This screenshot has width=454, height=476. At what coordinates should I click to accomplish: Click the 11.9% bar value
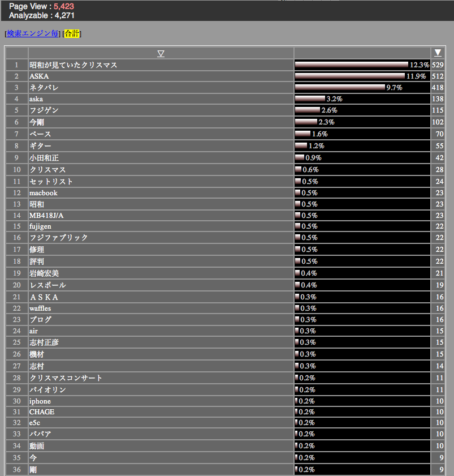(x=416, y=76)
